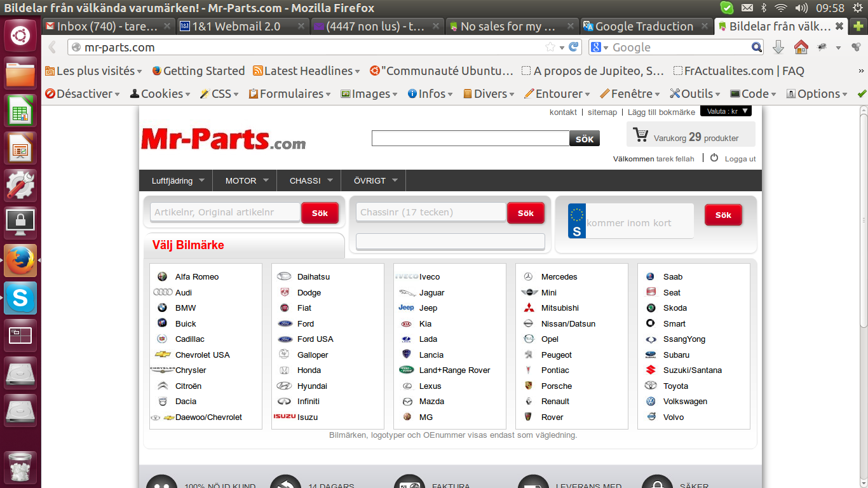Reload the page with the refresh icon
Viewport: 868px width, 488px height.
tap(574, 47)
